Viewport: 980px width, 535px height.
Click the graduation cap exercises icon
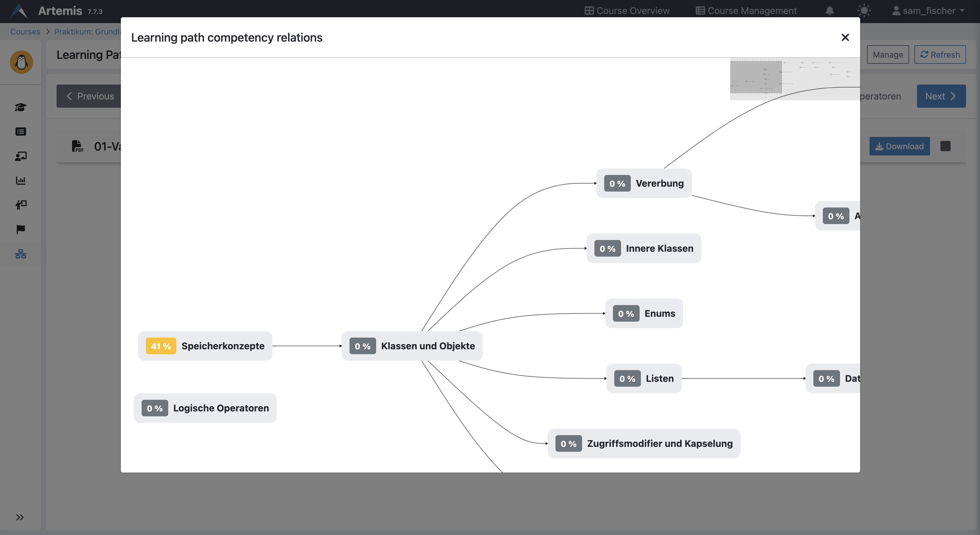[x=21, y=107]
